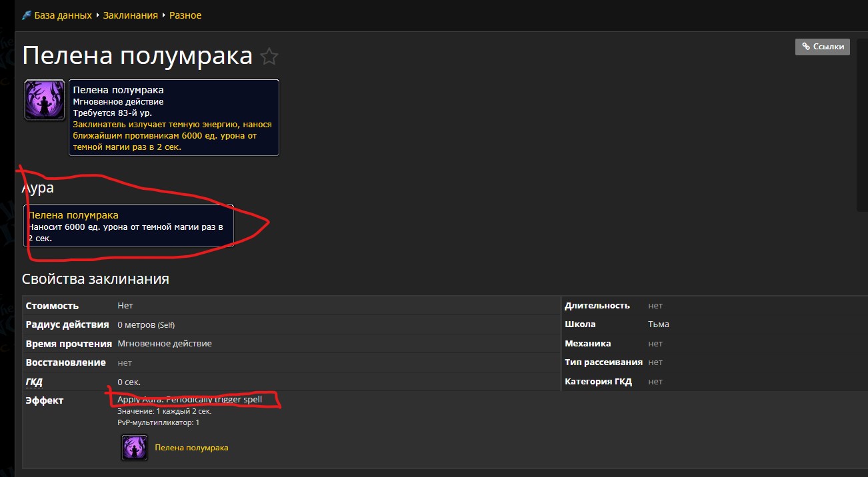Open the База данных breadcrumb
The height and width of the screenshot is (477, 868).
click(63, 15)
